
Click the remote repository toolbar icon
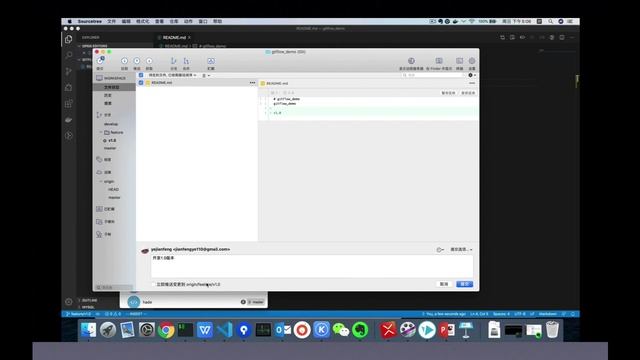coord(411,61)
